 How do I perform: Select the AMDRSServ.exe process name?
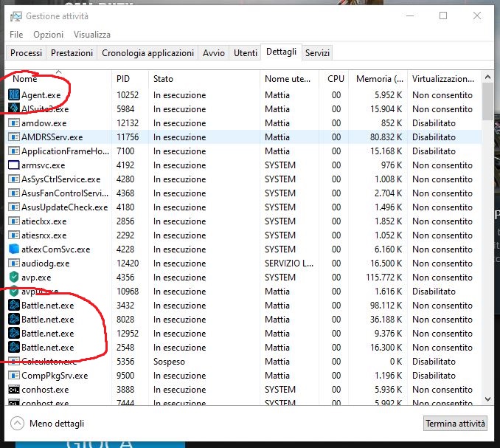(52, 137)
